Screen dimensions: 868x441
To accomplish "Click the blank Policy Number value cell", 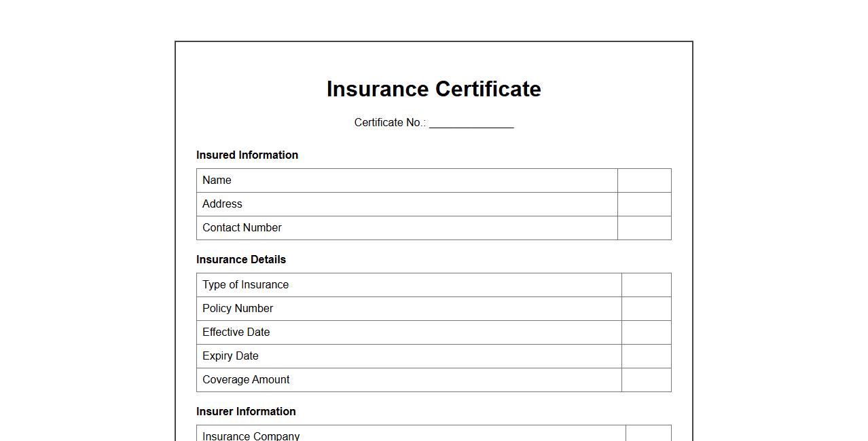I will pyautogui.click(x=646, y=309).
